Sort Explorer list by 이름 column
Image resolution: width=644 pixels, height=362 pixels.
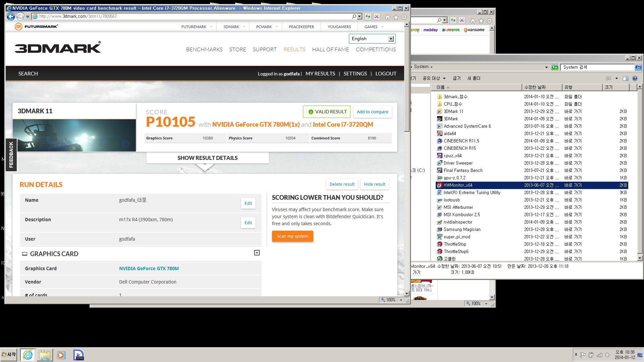[x=476, y=87]
